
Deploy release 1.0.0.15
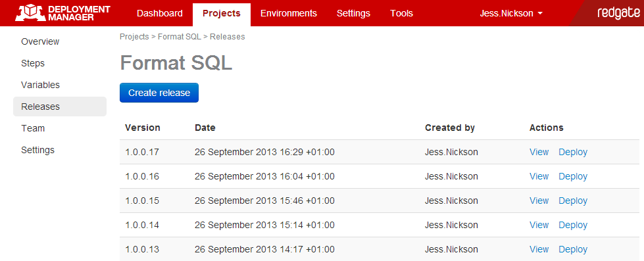(x=573, y=201)
